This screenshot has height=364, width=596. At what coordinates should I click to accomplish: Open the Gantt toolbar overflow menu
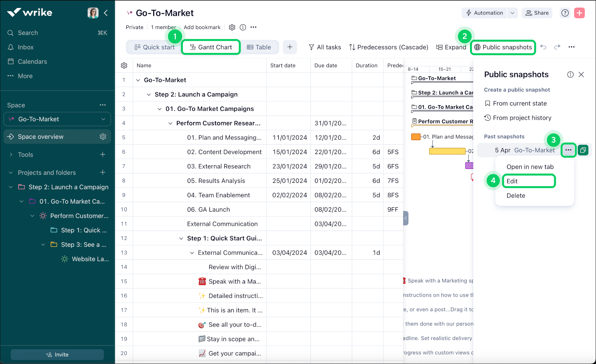click(572, 47)
